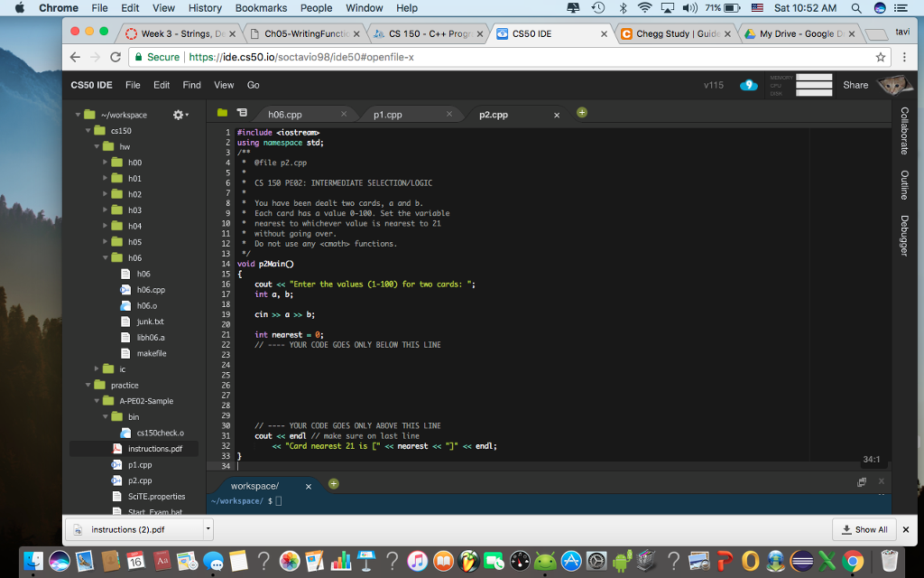The height and width of the screenshot is (578, 924).
Task: Bookmark this page with the star icon
Action: (x=881, y=57)
